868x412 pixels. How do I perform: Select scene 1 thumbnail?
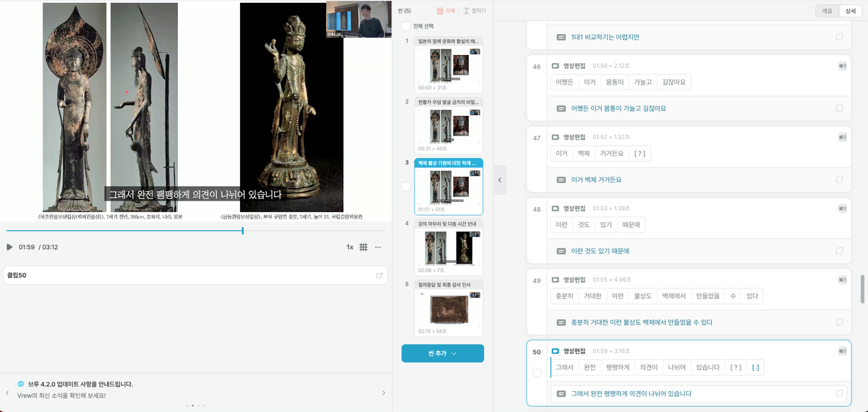(448, 64)
